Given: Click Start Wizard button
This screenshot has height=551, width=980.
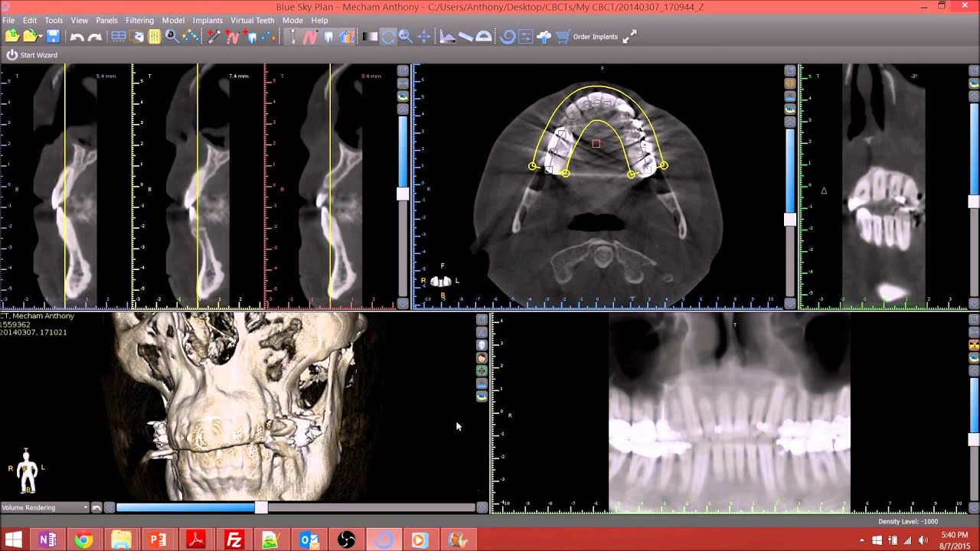Looking at the screenshot, I should click(32, 55).
